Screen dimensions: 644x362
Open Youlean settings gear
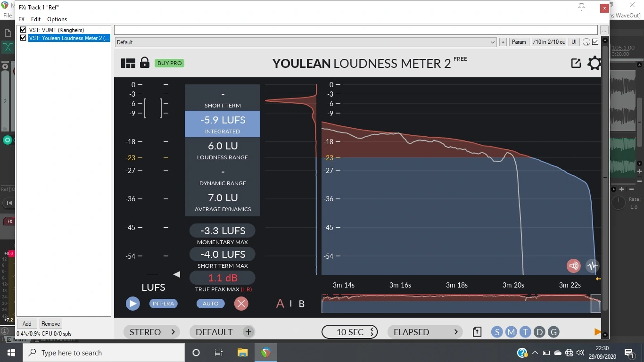pos(594,63)
